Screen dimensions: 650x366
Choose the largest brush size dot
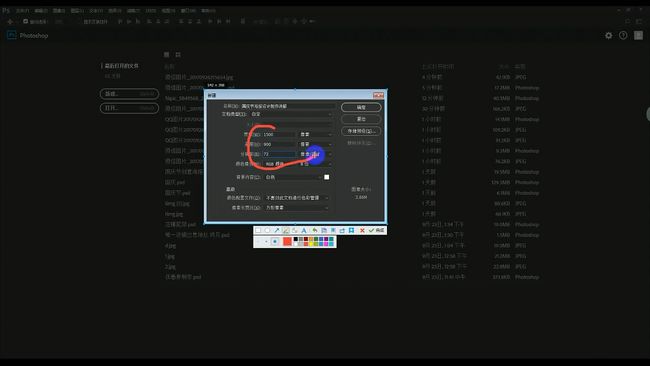(x=275, y=241)
